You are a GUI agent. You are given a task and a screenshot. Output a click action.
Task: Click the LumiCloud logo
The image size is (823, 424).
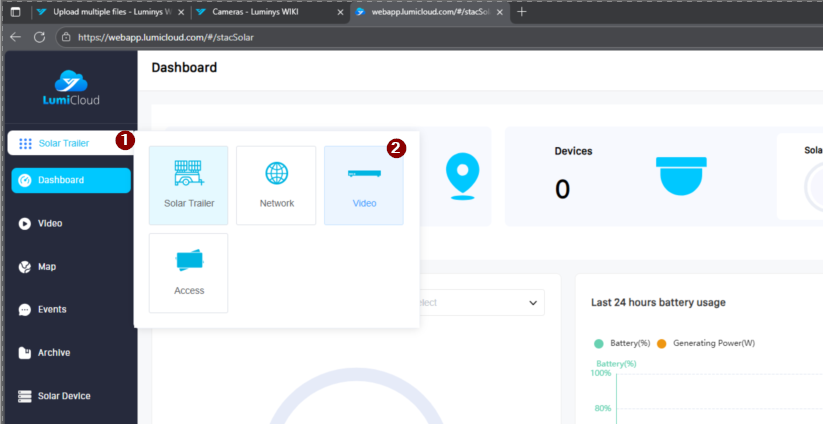69,88
